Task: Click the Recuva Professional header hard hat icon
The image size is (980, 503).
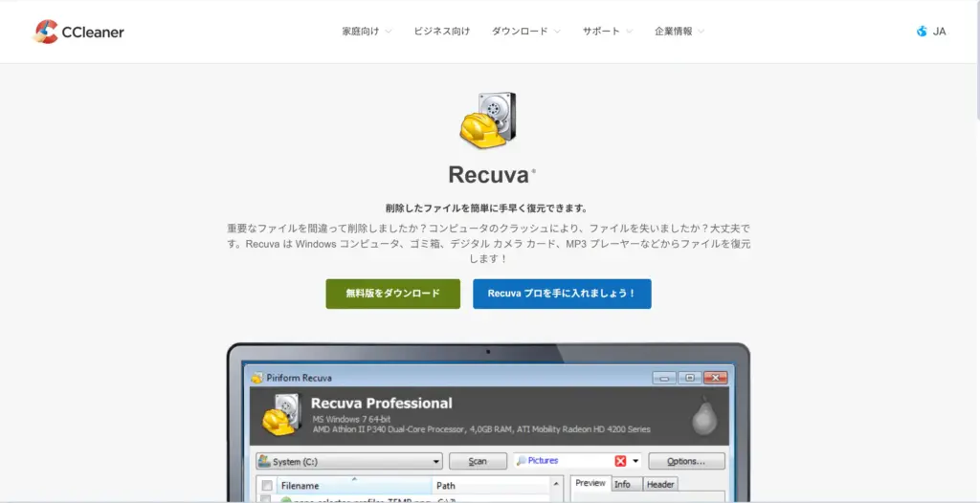Action: click(x=279, y=415)
